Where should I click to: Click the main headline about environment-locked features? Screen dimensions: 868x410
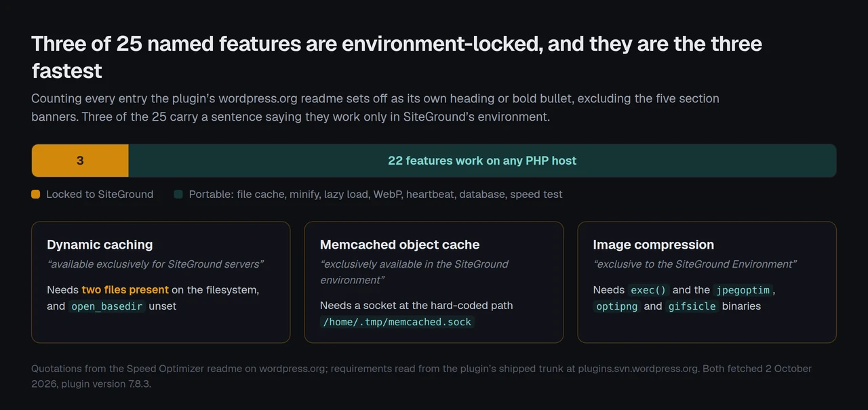[397, 57]
